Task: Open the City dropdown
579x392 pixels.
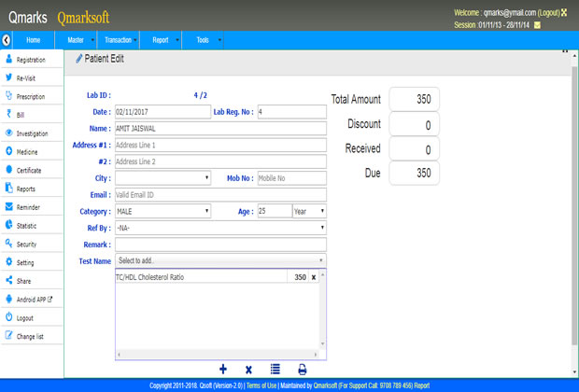Action: click(x=162, y=178)
